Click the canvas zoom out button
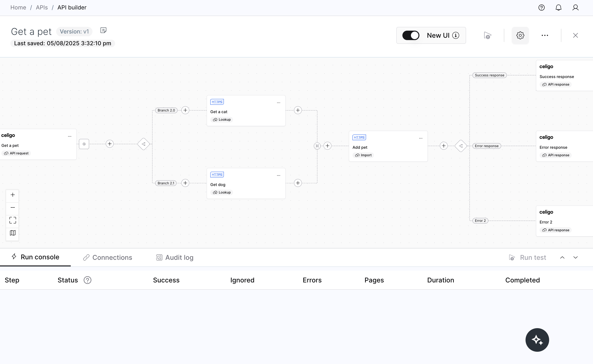This screenshot has height=364, width=593. coord(13,207)
